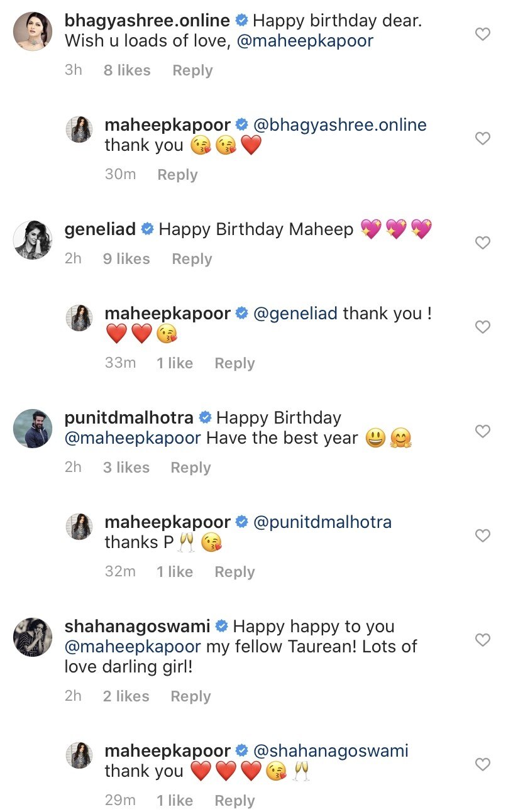Tap heart on shahanagoswami's comment
The image size is (518, 812).
coord(482,640)
